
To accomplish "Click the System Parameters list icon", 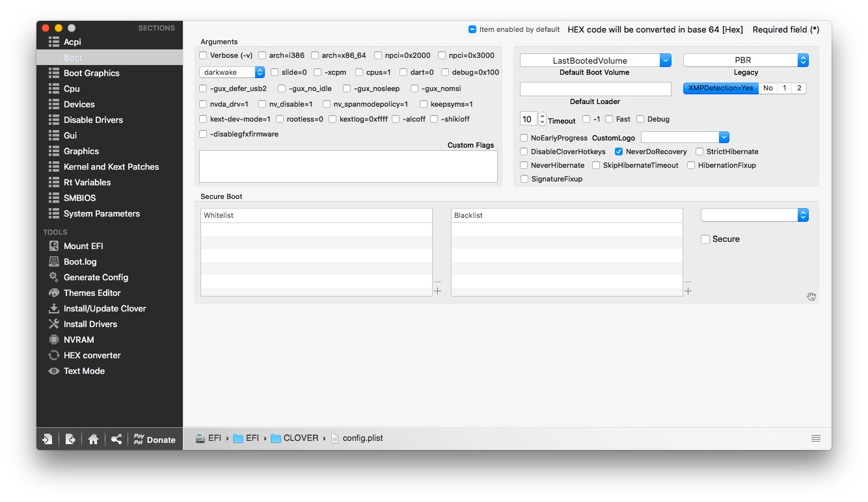I will [x=54, y=213].
